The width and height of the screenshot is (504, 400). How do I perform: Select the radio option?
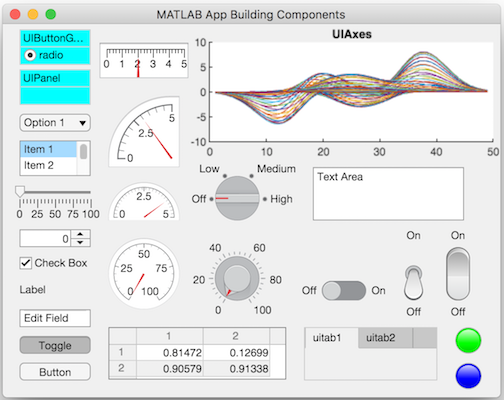tap(30, 55)
